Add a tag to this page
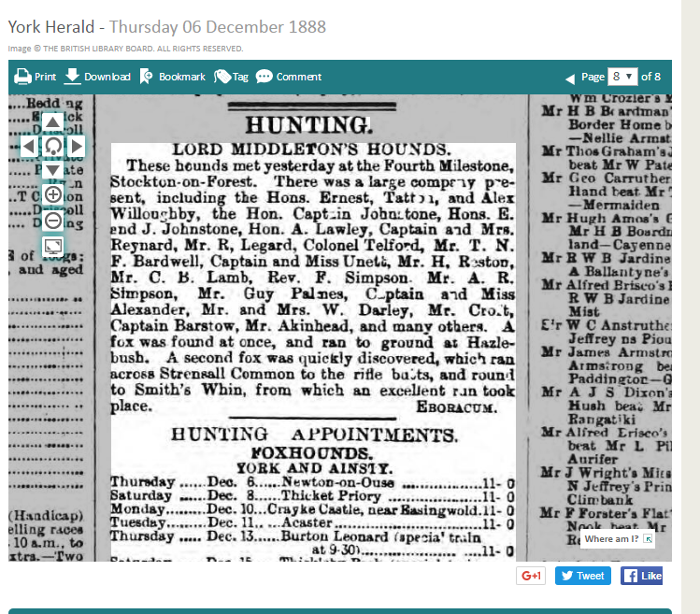 point(231,77)
